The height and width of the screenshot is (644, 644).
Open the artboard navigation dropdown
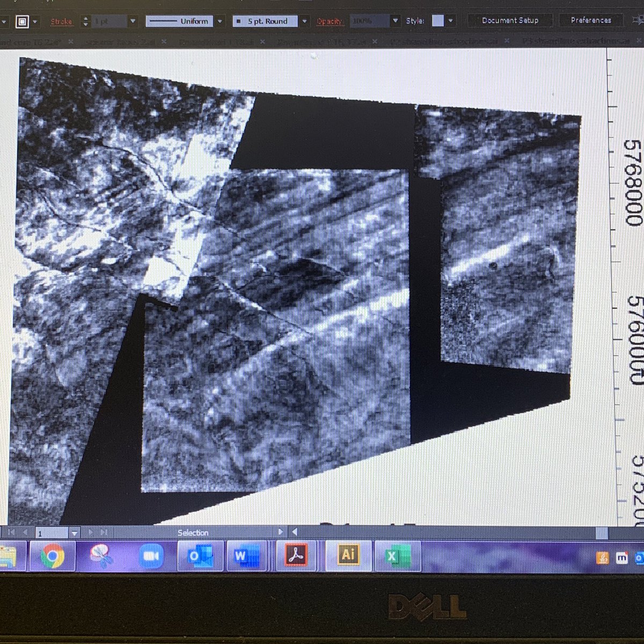[x=75, y=533]
